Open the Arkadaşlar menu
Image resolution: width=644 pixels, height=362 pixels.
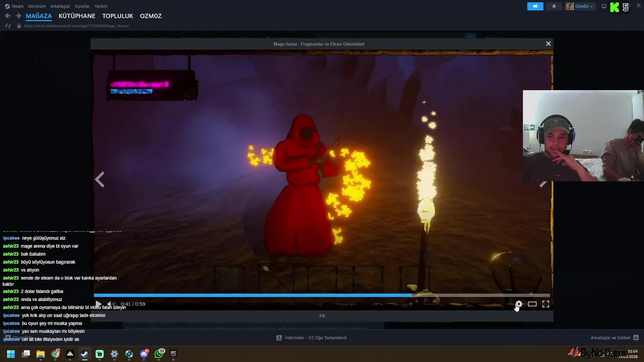click(x=60, y=6)
